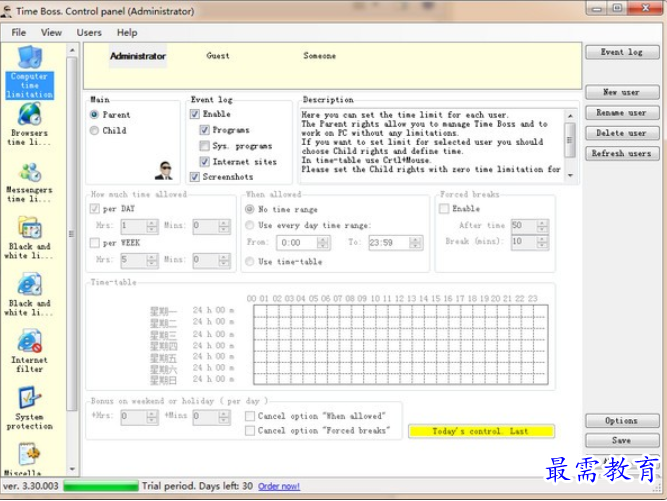The width and height of the screenshot is (667, 501).
Task: Open the Users menu
Action: click(89, 33)
